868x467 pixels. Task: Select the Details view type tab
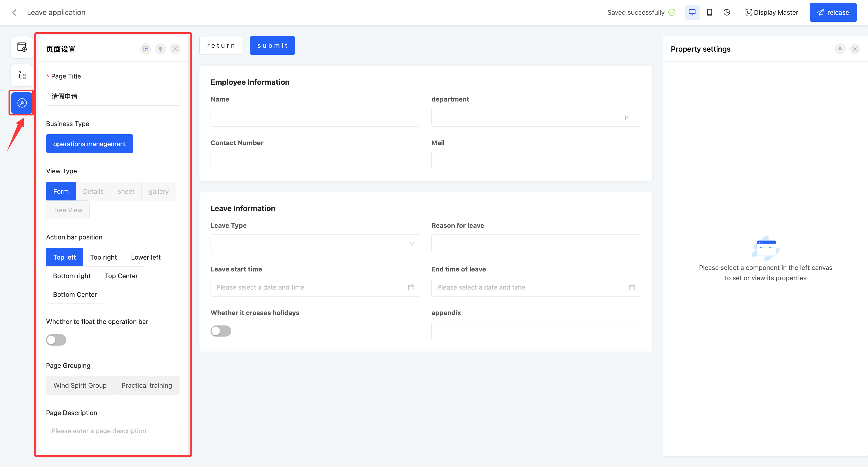(x=93, y=191)
